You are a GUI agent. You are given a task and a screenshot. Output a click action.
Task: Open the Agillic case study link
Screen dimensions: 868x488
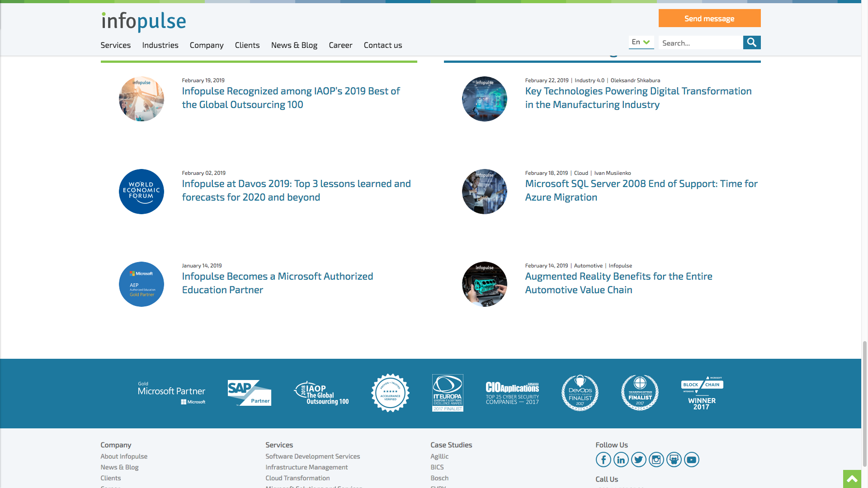pyautogui.click(x=439, y=456)
